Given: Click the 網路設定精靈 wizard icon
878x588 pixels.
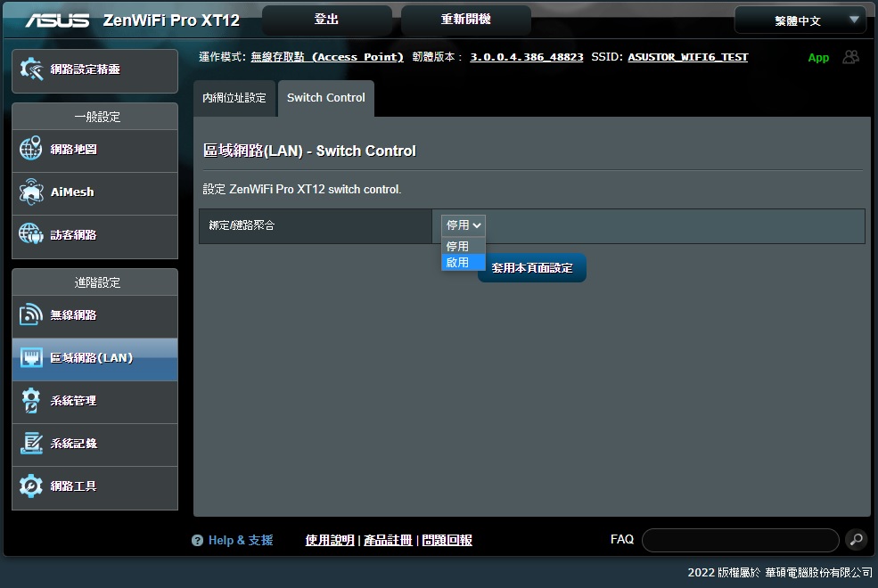Looking at the screenshot, I should (x=31, y=69).
